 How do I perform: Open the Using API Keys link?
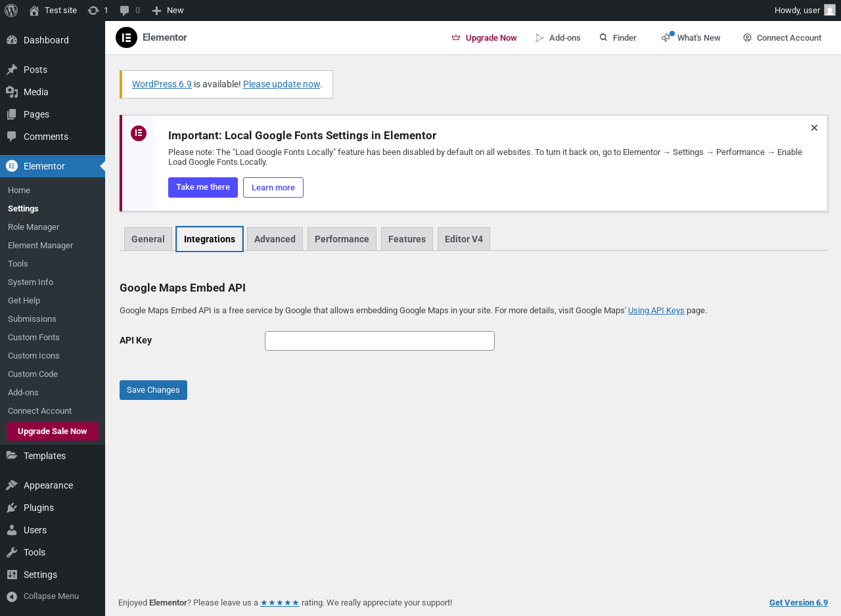tap(656, 311)
